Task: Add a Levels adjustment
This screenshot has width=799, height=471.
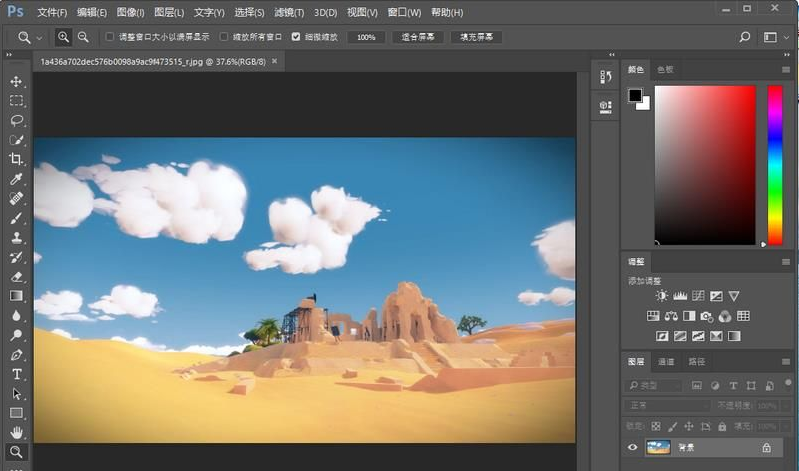Action: pos(680,296)
